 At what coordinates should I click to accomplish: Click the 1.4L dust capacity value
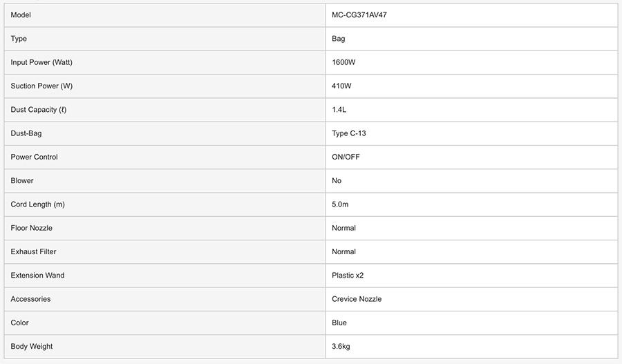coord(339,110)
